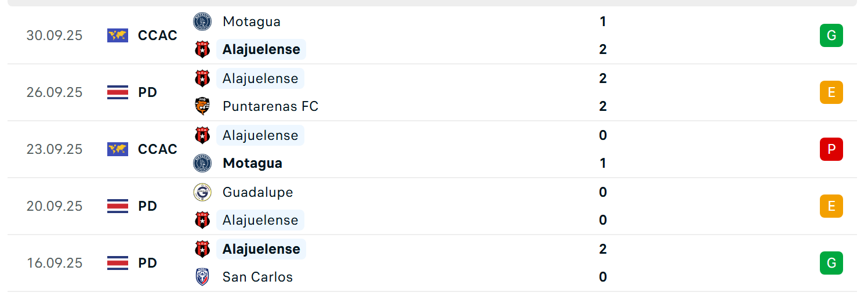The width and height of the screenshot is (868, 299).
Task: Select CCAC competition label on 23.09.25 row
Action: click(158, 149)
